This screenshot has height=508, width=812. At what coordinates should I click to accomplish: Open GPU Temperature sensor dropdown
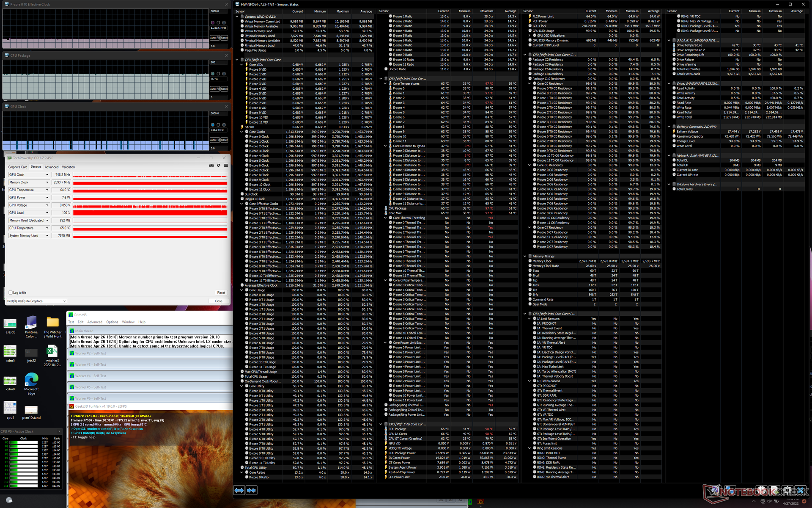47,190
